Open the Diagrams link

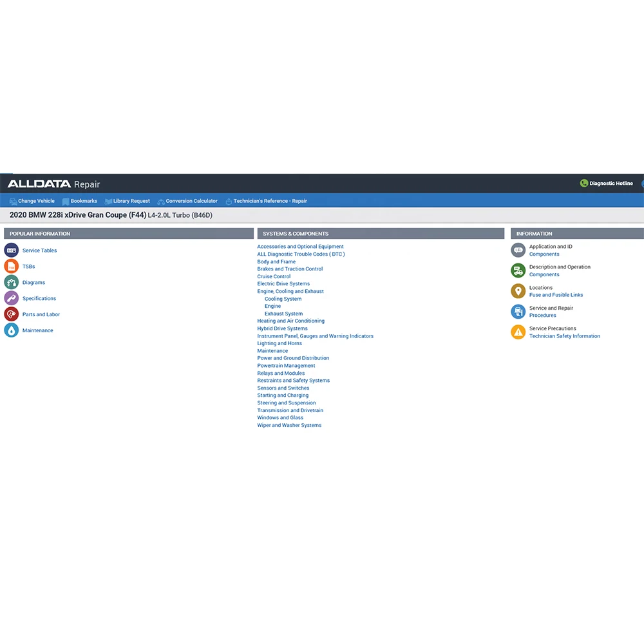(33, 282)
